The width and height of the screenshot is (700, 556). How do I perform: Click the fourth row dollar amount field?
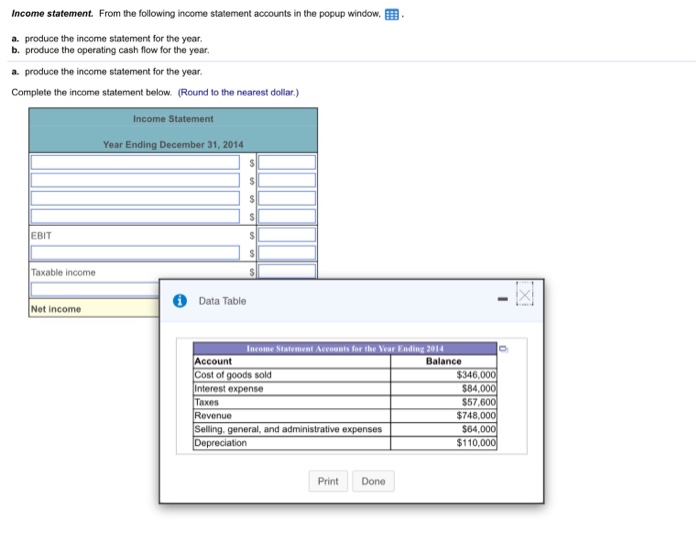pyautogui.click(x=287, y=216)
